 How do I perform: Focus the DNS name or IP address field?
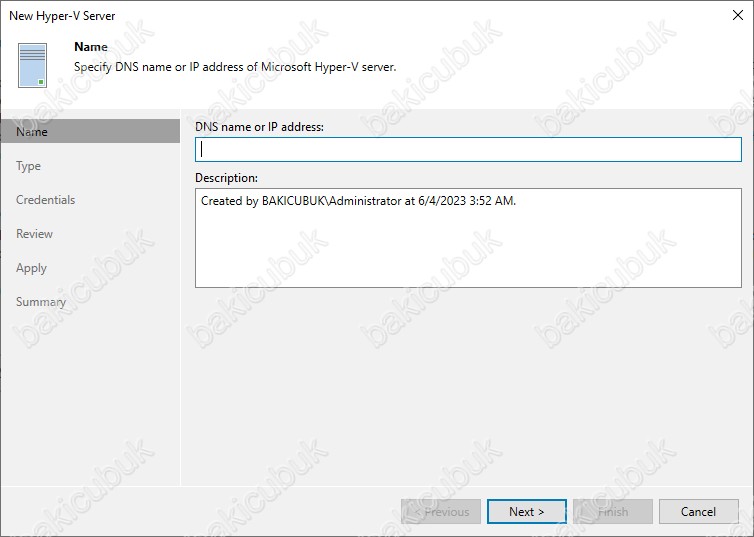[468, 150]
